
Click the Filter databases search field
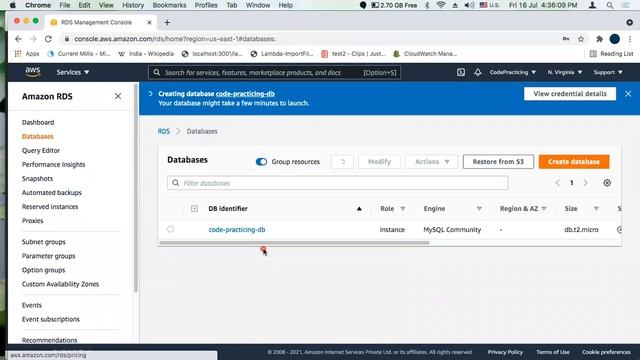(338, 183)
